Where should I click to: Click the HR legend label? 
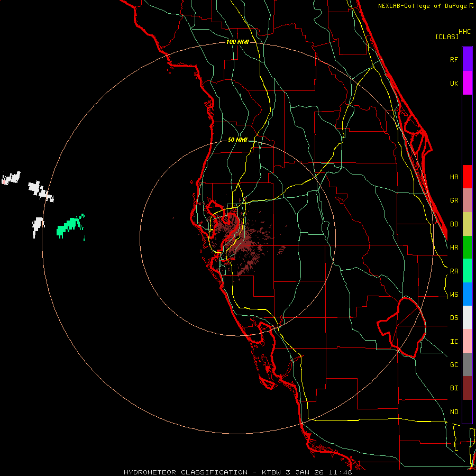454,248
